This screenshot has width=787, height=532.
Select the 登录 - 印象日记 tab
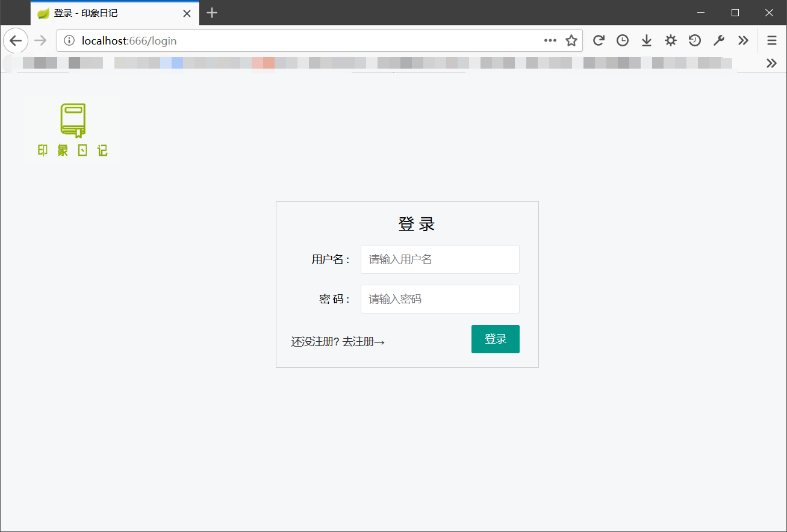pyautogui.click(x=96, y=13)
